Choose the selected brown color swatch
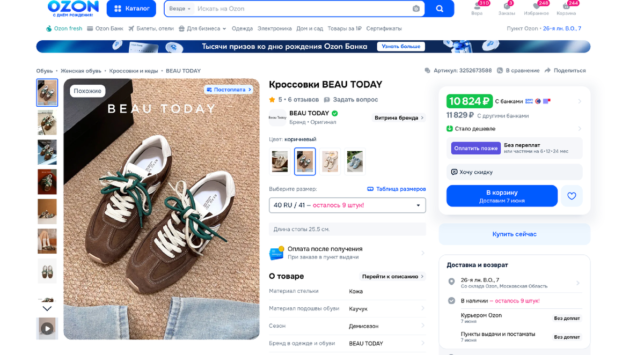 305,161
